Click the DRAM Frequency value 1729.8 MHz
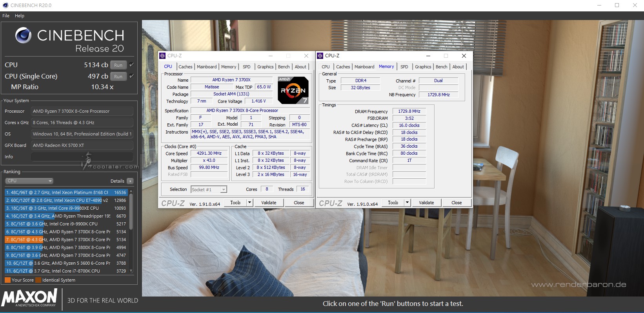This screenshot has height=313, width=644. click(409, 112)
